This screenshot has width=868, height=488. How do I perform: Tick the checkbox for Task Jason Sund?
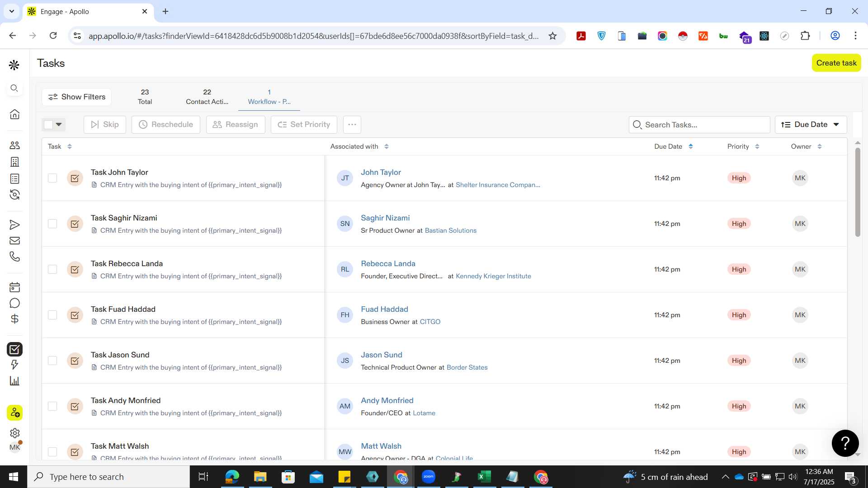tap(52, 361)
